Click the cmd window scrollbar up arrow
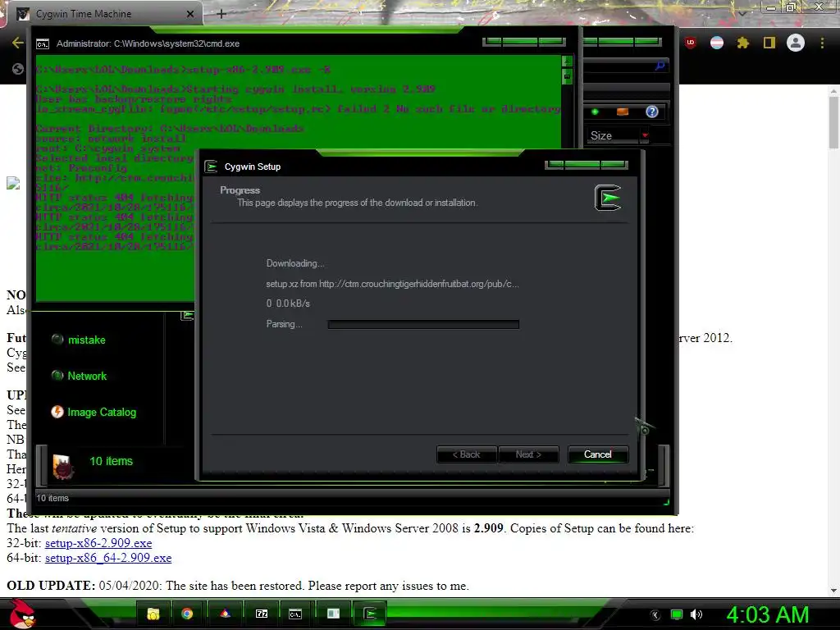Viewport: 840px width, 630px height. (568, 62)
